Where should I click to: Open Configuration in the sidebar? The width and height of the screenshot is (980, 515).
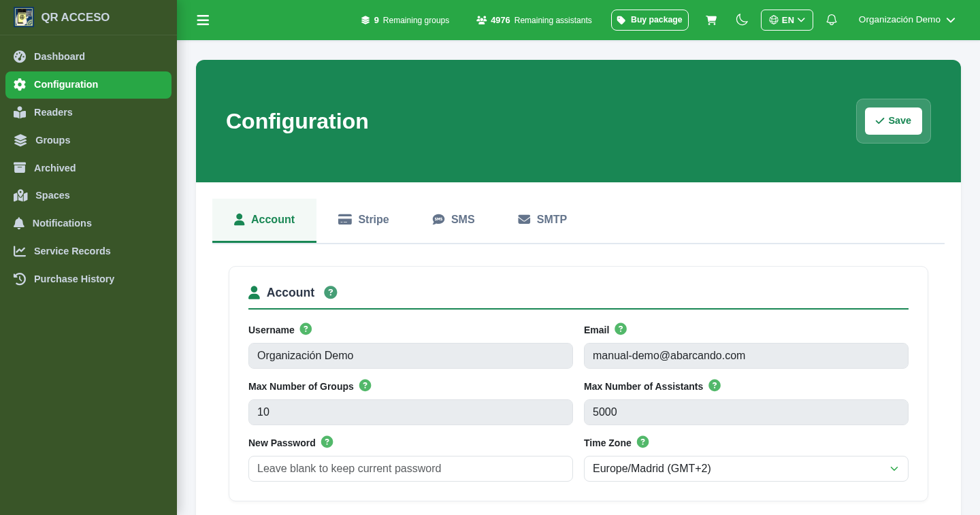(x=88, y=85)
